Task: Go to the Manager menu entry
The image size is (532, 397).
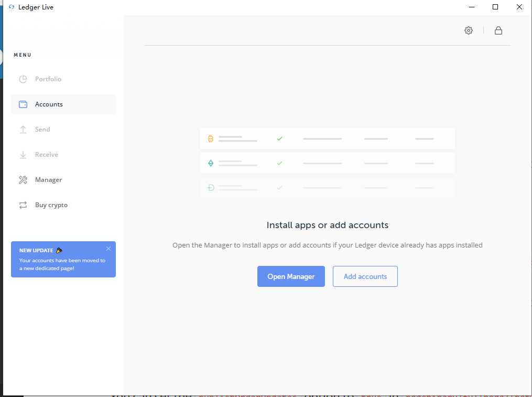Action: (x=48, y=180)
